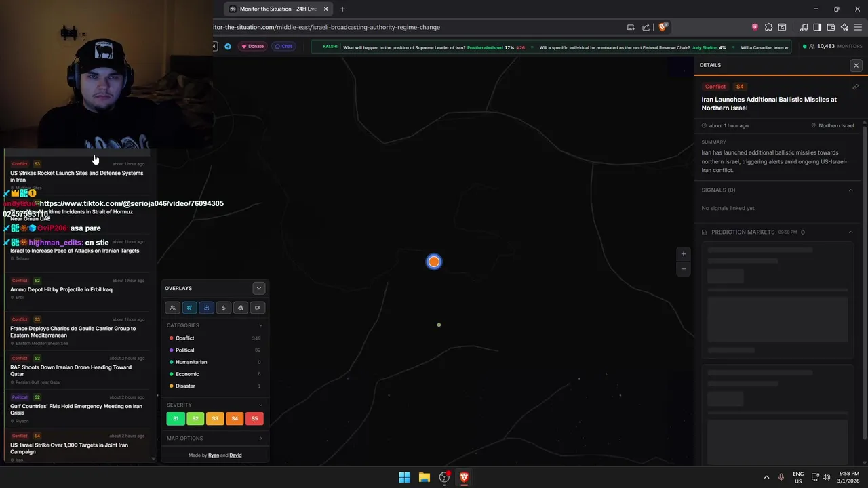This screenshot has height=488, width=868.
Task: Collapse the Prediction Markets section
Action: 850,232
